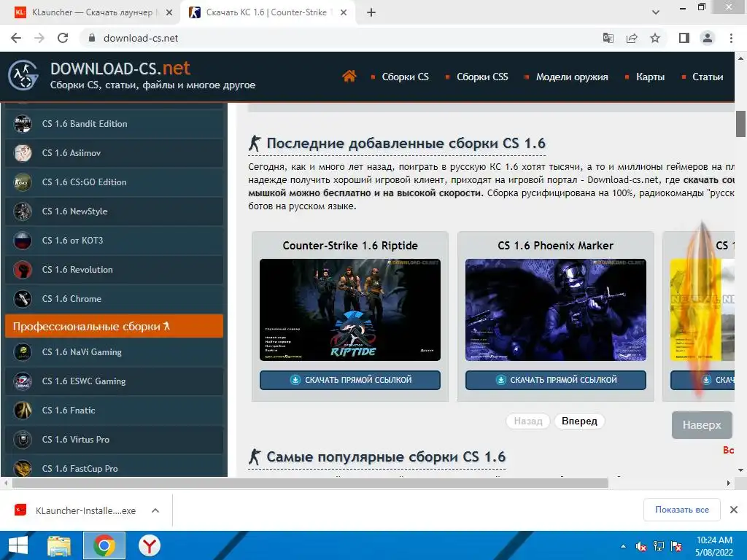Click the CS 1.6 Phoenix Marker thumbnail
This screenshot has height=560, width=747.
point(555,309)
